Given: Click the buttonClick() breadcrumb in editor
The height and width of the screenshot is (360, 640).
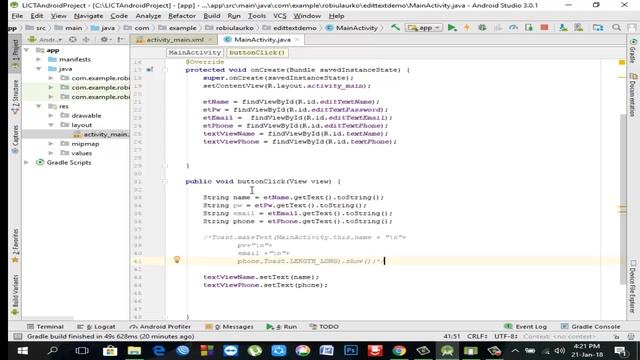Looking at the screenshot, I should click(x=257, y=53).
